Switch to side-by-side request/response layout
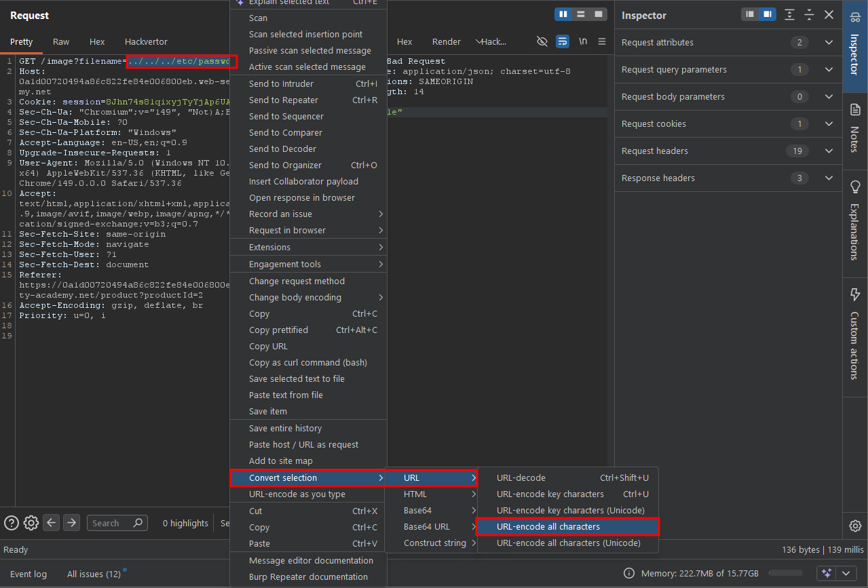868x588 pixels. (563, 14)
